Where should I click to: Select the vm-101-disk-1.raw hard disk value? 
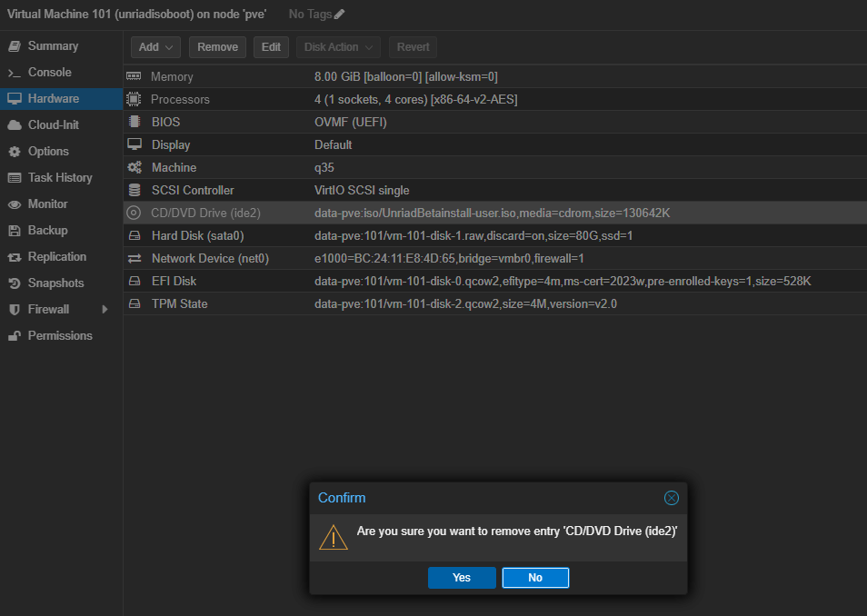tap(473, 235)
